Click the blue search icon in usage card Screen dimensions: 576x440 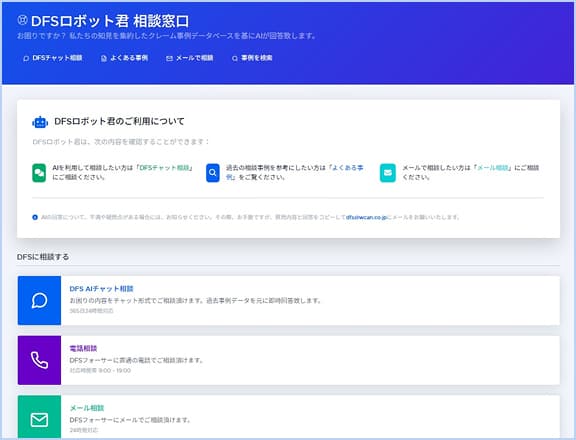pos(213,173)
